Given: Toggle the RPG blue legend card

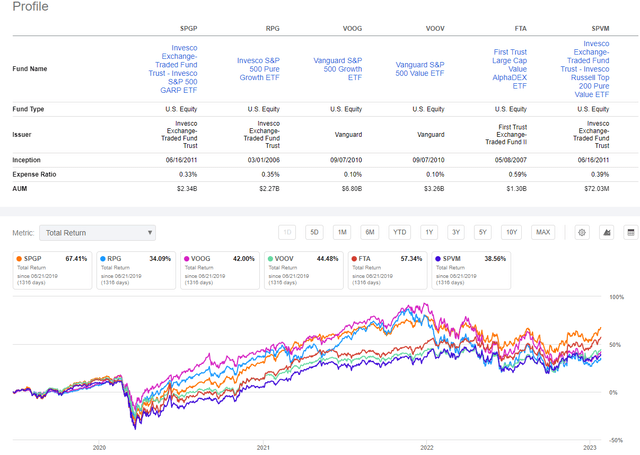Looking at the screenshot, I should tap(136, 271).
